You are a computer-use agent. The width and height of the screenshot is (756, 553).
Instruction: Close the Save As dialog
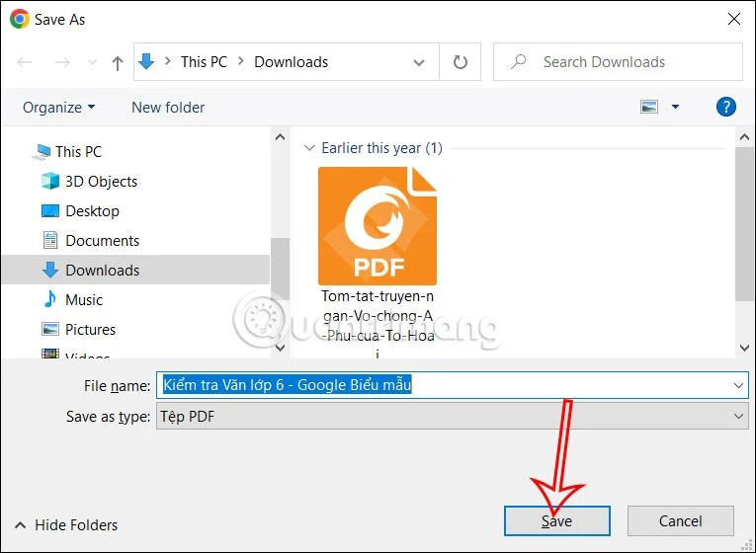coord(734,20)
